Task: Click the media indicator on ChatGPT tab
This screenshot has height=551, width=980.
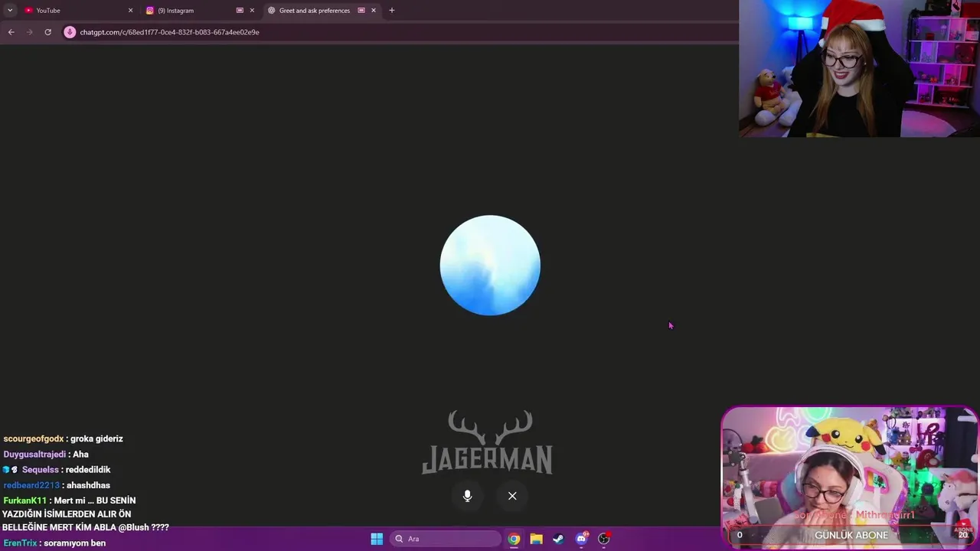Action: click(361, 11)
